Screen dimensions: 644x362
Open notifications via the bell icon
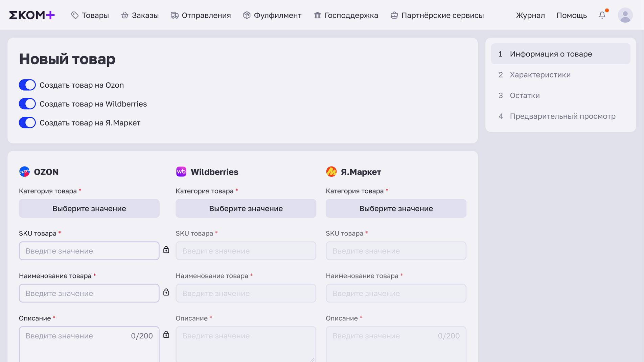click(602, 15)
